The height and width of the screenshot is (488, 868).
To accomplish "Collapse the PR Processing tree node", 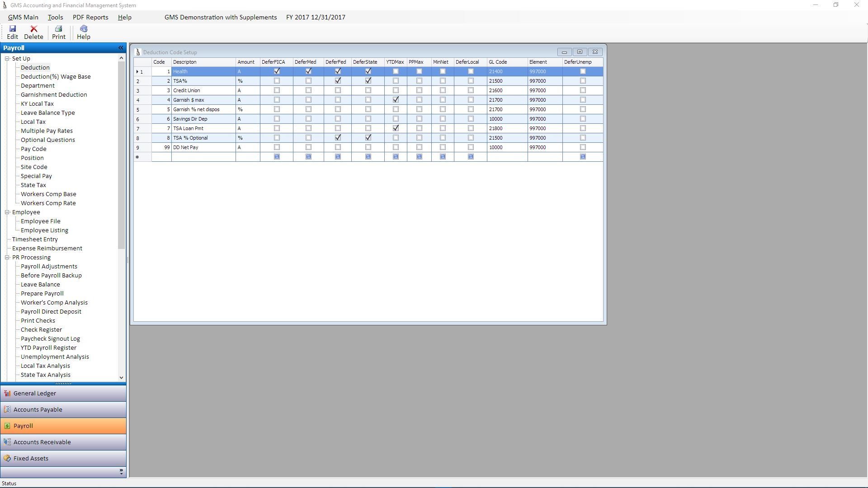I will (7, 258).
